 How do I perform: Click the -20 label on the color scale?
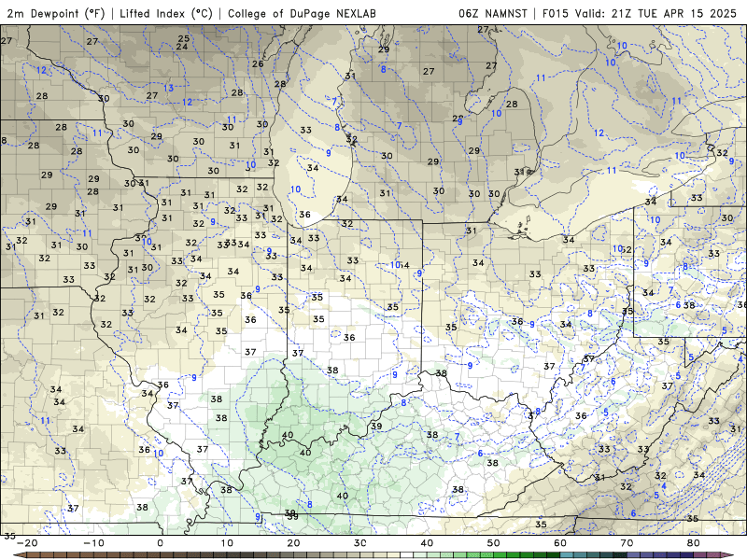click(x=27, y=543)
